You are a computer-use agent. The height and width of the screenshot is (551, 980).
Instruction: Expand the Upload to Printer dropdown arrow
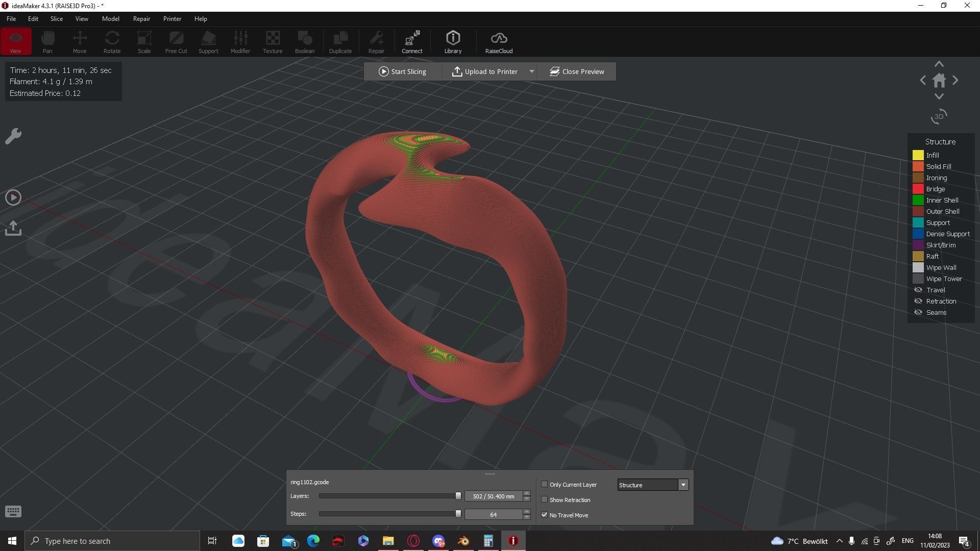tap(531, 71)
